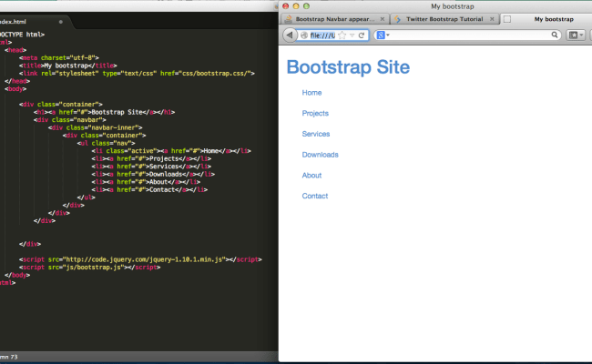Click the red close button of the Firefox window
This screenshot has width=592, height=364.
tap(286, 6)
